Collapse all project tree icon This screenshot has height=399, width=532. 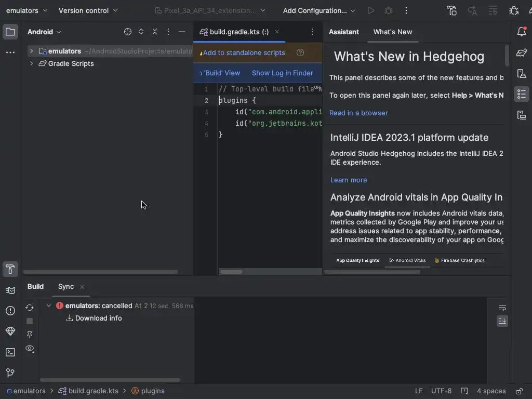(155, 32)
